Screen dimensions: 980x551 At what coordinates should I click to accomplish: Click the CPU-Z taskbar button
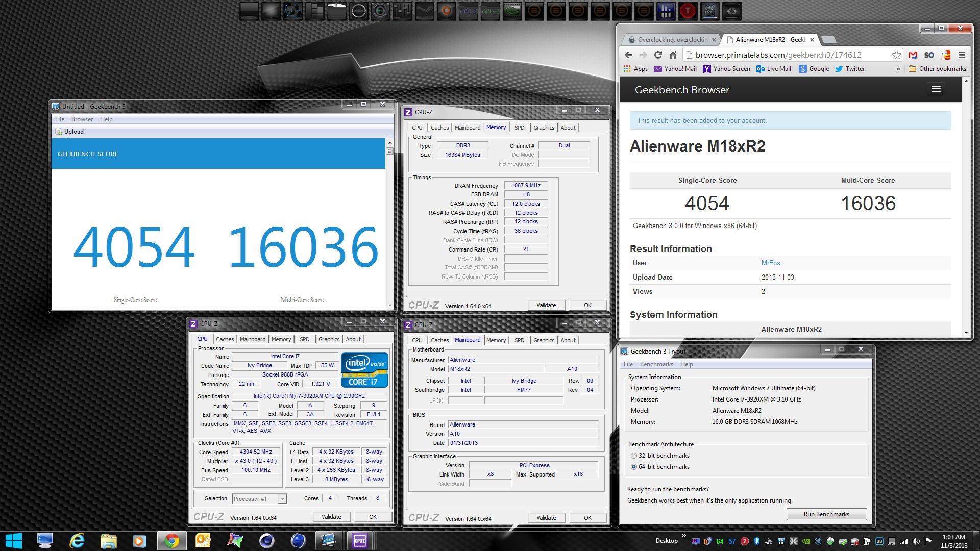pos(360,541)
